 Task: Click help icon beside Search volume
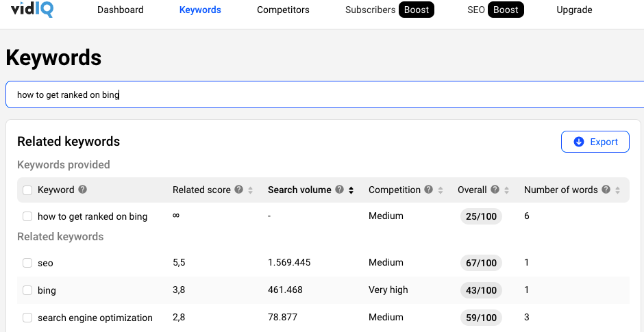(340, 190)
